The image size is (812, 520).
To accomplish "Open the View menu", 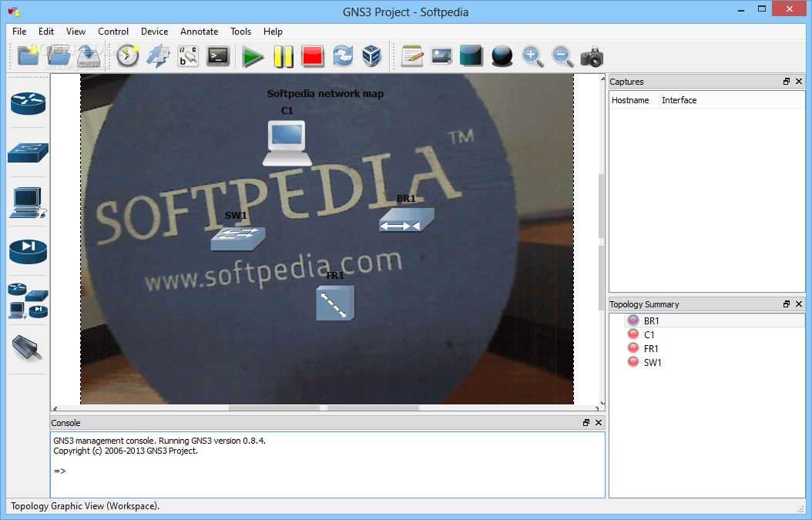I will tap(75, 32).
